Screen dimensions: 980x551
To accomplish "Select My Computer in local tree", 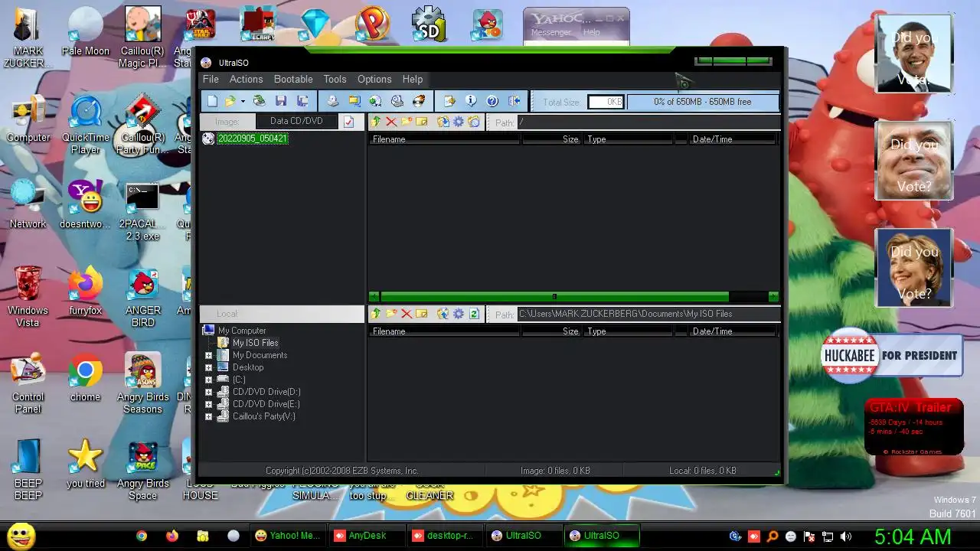I will (x=242, y=331).
